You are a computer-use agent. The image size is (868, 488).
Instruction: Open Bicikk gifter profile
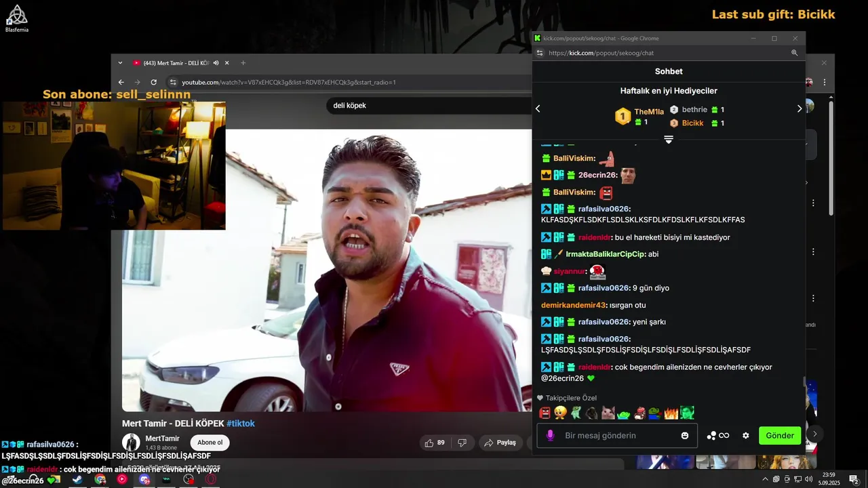click(692, 123)
